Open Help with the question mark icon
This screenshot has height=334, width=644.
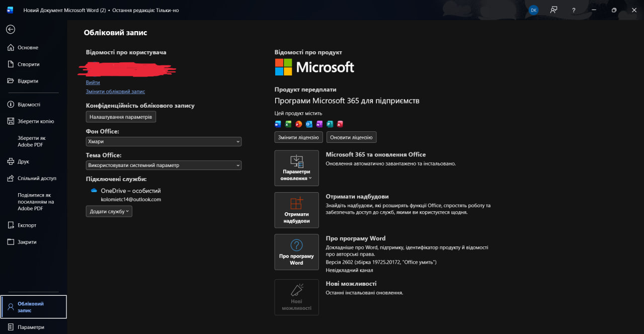[x=574, y=10]
